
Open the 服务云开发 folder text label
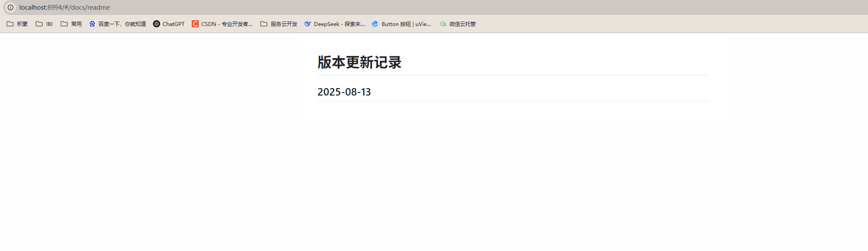pyautogui.click(x=284, y=24)
